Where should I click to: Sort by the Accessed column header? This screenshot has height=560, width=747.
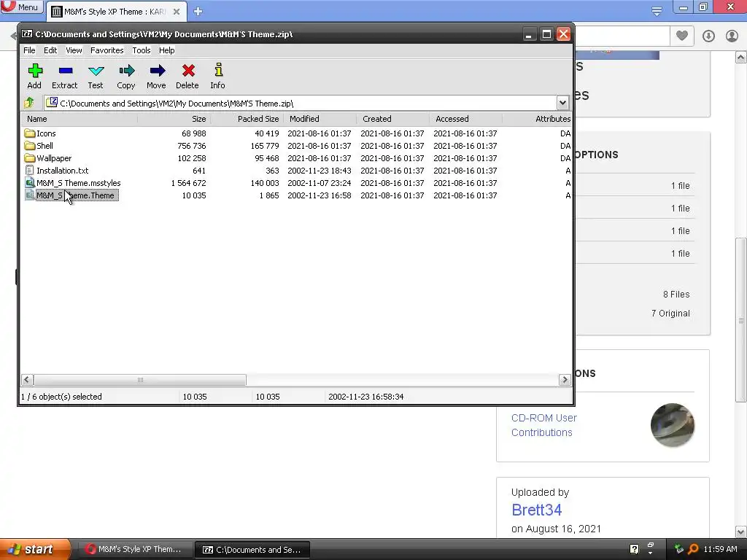[x=465, y=119]
